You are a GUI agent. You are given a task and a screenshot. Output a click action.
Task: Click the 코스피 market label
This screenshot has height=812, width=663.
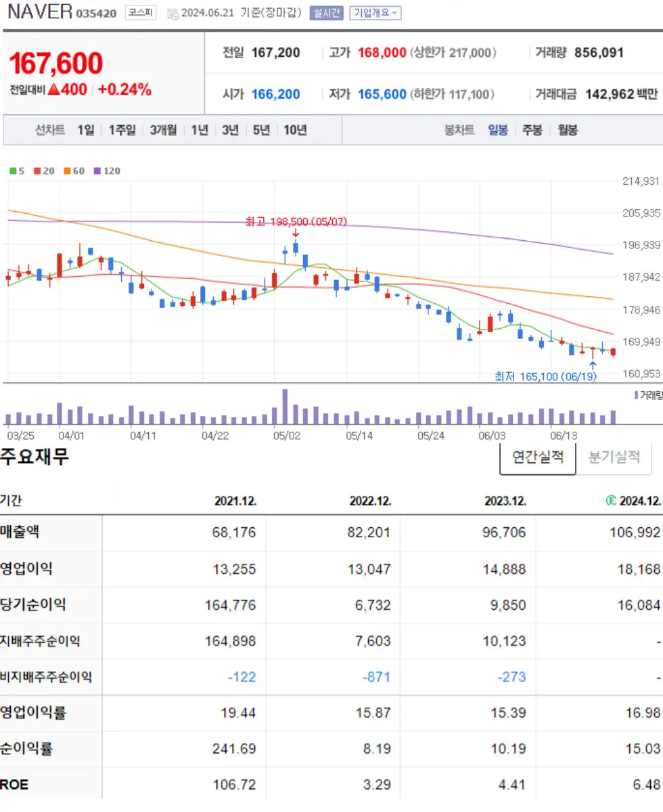pos(140,13)
